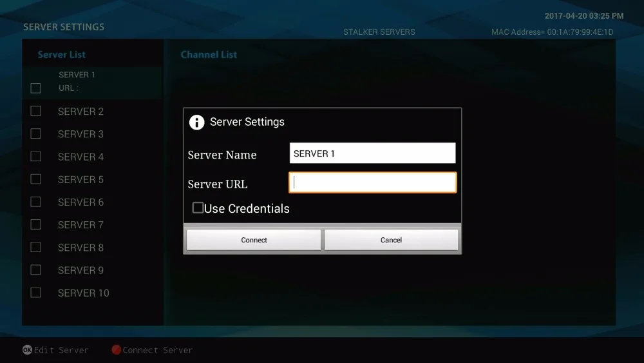Click the red circle beside Connect Server

(116, 350)
